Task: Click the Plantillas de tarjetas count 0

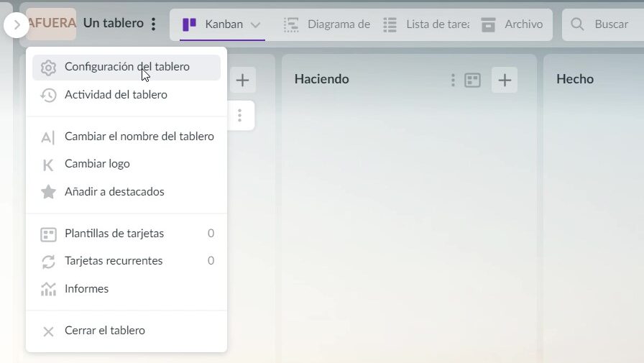Action: [x=211, y=233]
